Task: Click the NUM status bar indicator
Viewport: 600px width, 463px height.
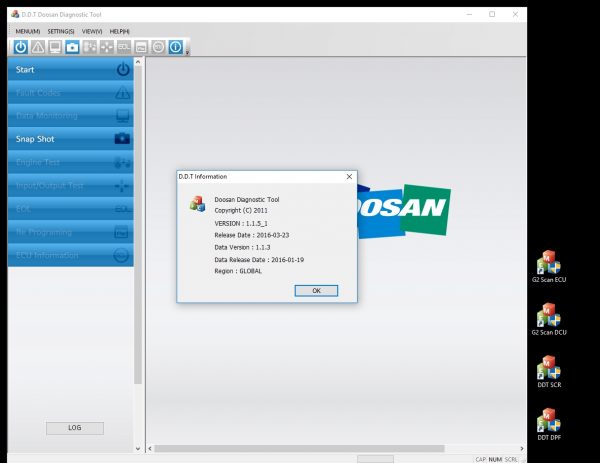Action: click(x=495, y=459)
